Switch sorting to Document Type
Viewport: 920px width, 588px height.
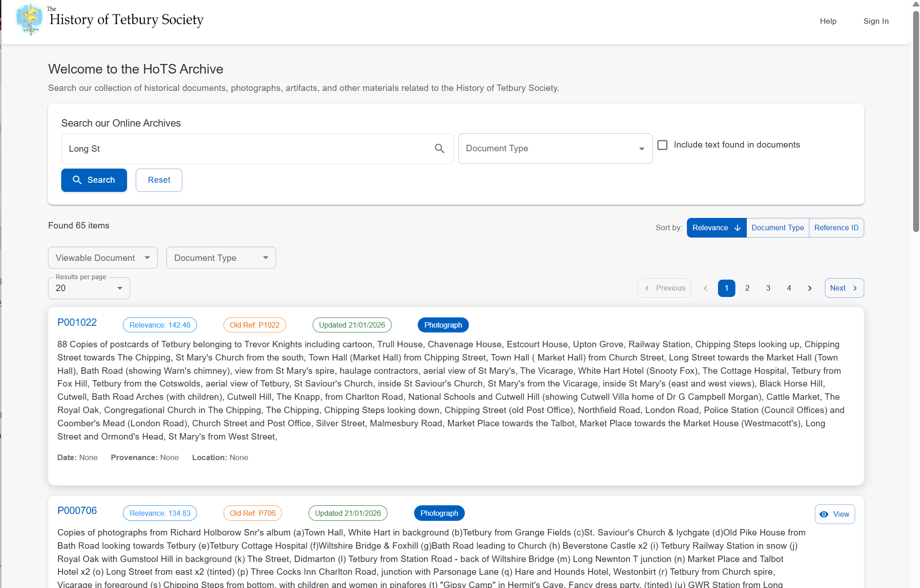777,228
